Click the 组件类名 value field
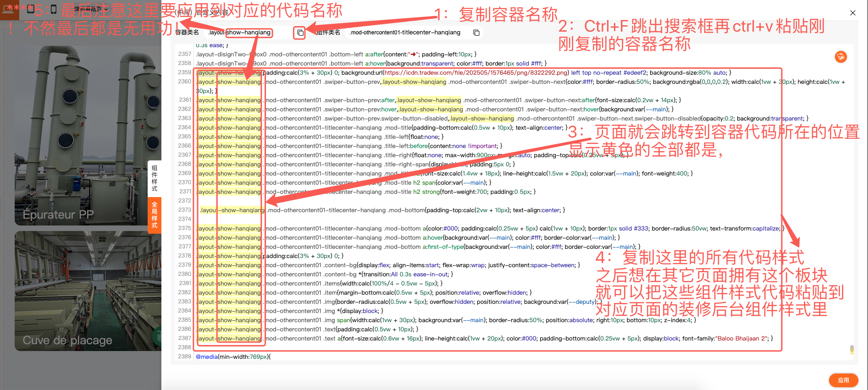The height and width of the screenshot is (390, 868). point(405,33)
